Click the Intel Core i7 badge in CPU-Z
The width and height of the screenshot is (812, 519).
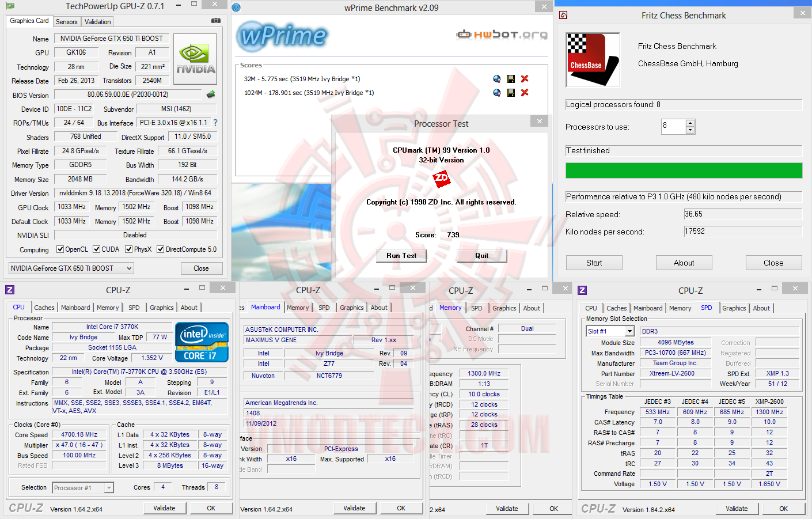pos(202,342)
